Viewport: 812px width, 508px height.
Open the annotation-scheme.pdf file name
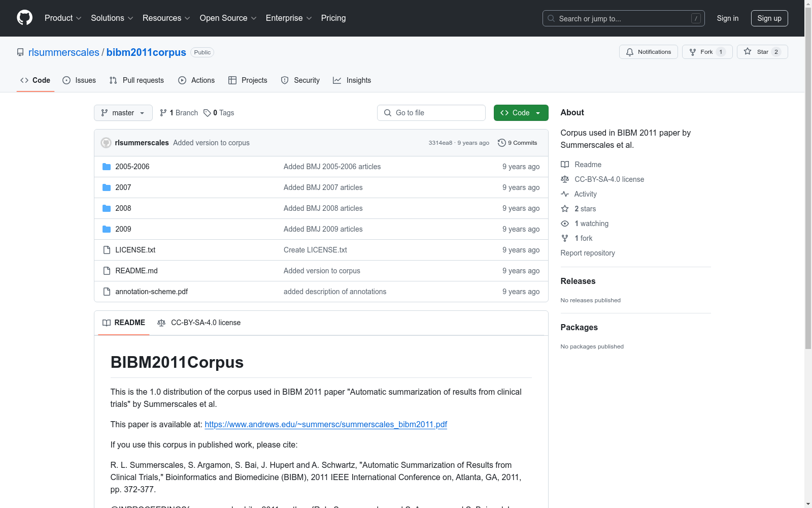click(x=151, y=292)
